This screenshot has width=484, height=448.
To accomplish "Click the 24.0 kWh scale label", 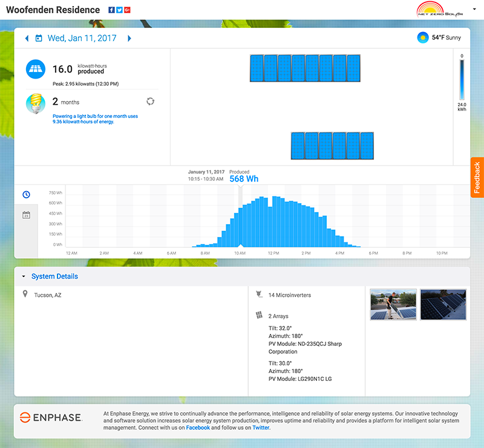I will [x=462, y=107].
